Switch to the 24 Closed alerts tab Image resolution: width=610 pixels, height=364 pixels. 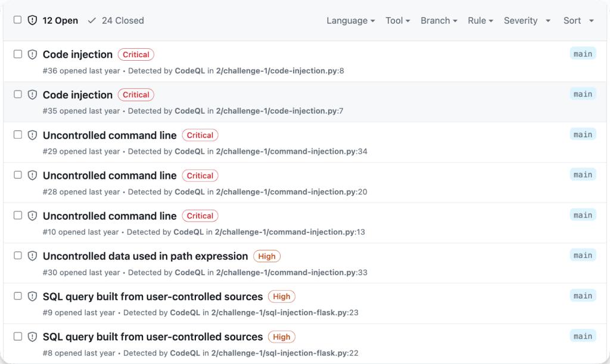coord(122,20)
